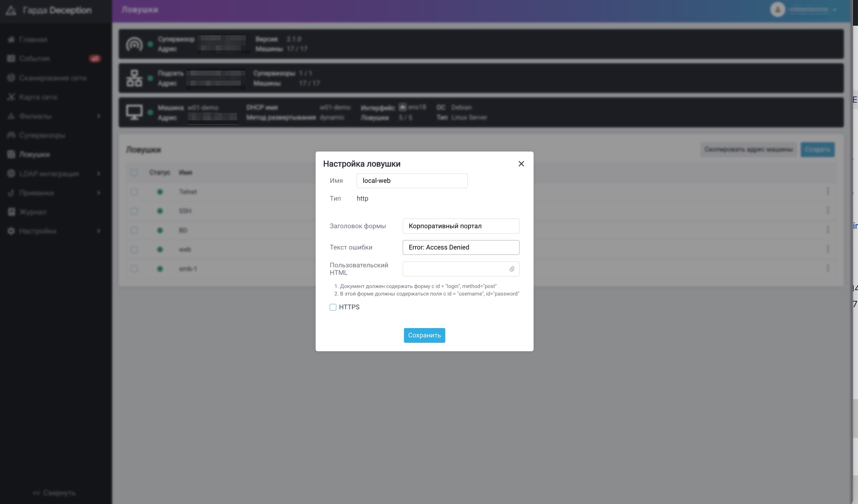Open three-dot menu for SSH row

pyautogui.click(x=828, y=211)
